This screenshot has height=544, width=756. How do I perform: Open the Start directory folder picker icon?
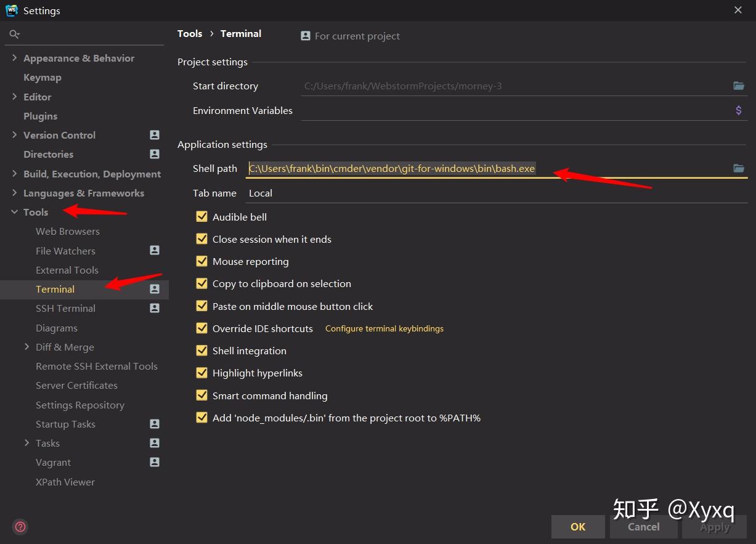[x=738, y=86]
